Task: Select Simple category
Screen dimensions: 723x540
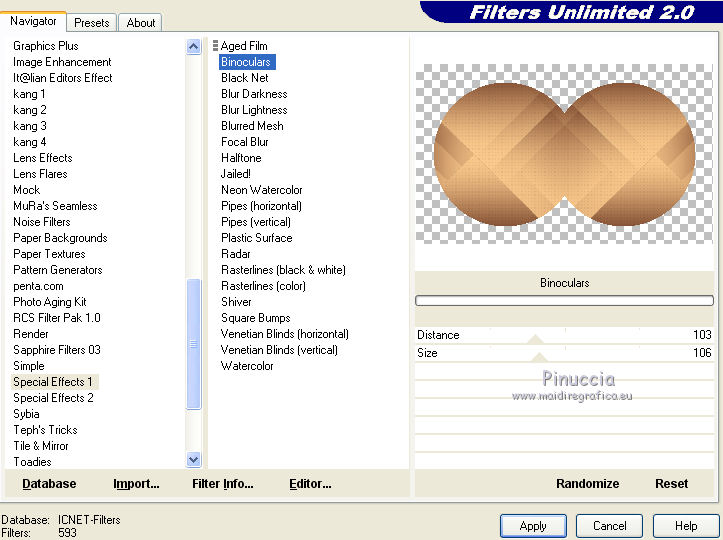Action: click(x=29, y=366)
